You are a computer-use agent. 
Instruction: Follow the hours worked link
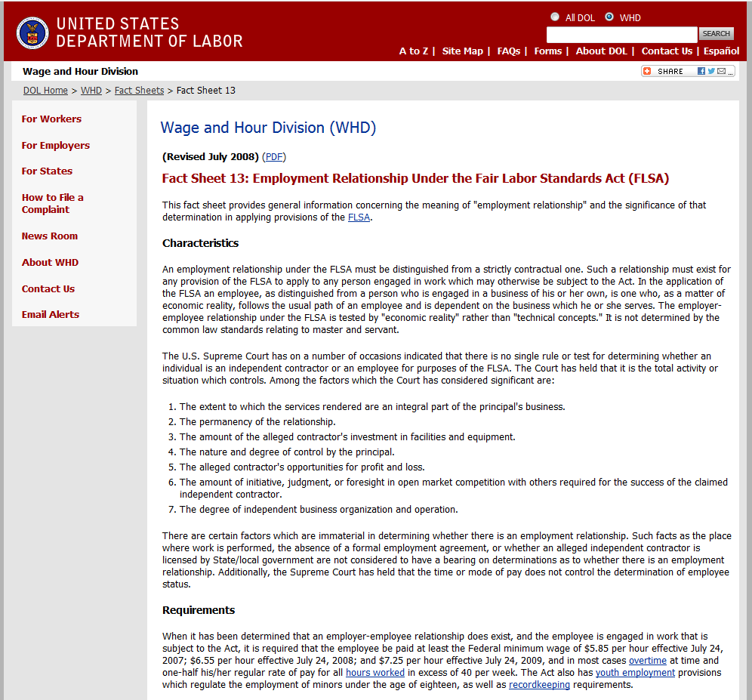(375, 673)
